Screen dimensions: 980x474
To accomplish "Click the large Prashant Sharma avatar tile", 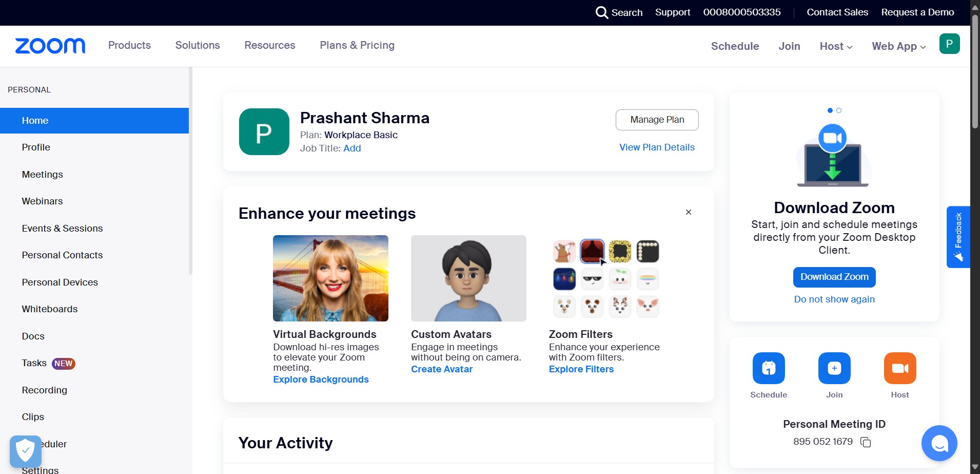I will coord(264,131).
